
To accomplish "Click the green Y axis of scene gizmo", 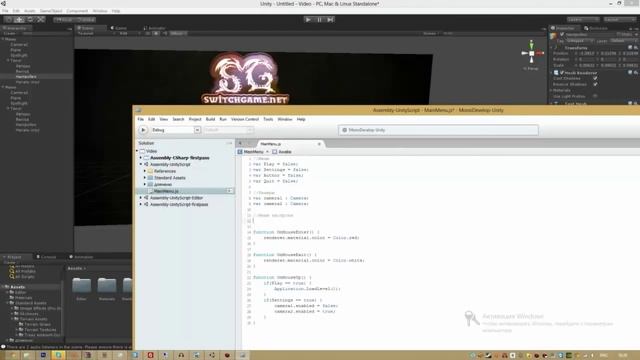I will coord(531,44).
